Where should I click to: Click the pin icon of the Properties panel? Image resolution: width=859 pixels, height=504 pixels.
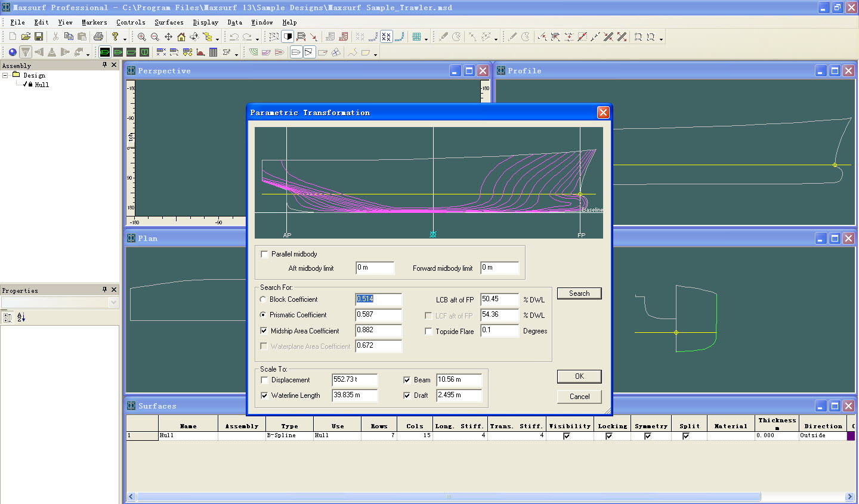104,290
